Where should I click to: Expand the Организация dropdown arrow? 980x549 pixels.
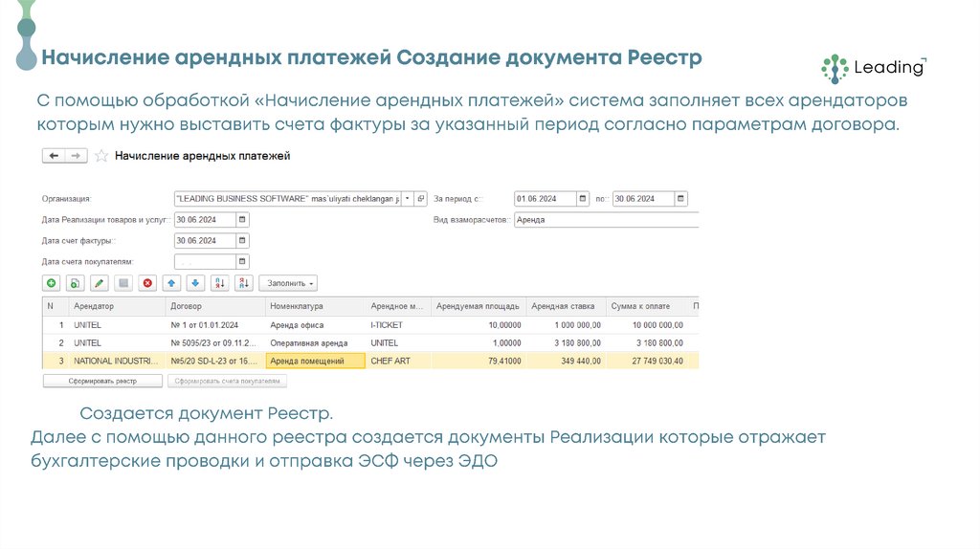point(408,199)
